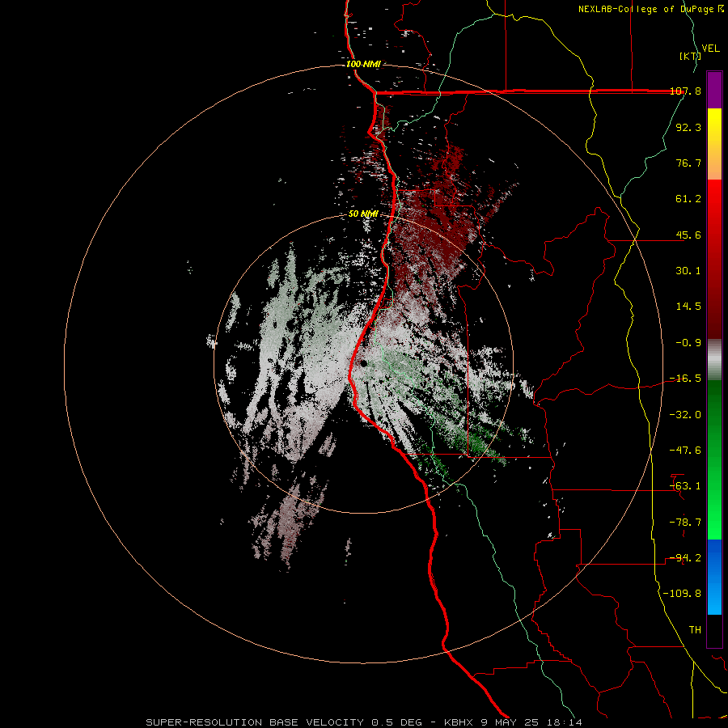Click the gray near-zero color bar segment
This screenshot has height=728, width=728.
coord(714,360)
